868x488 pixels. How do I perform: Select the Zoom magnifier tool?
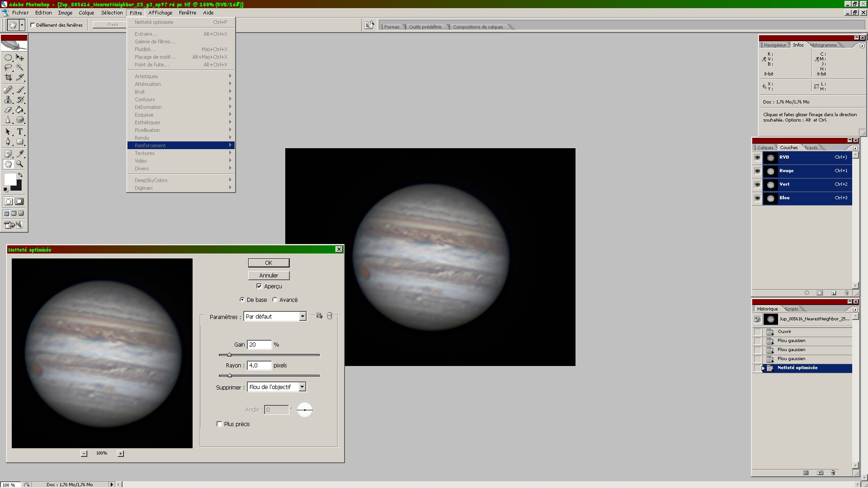click(20, 164)
